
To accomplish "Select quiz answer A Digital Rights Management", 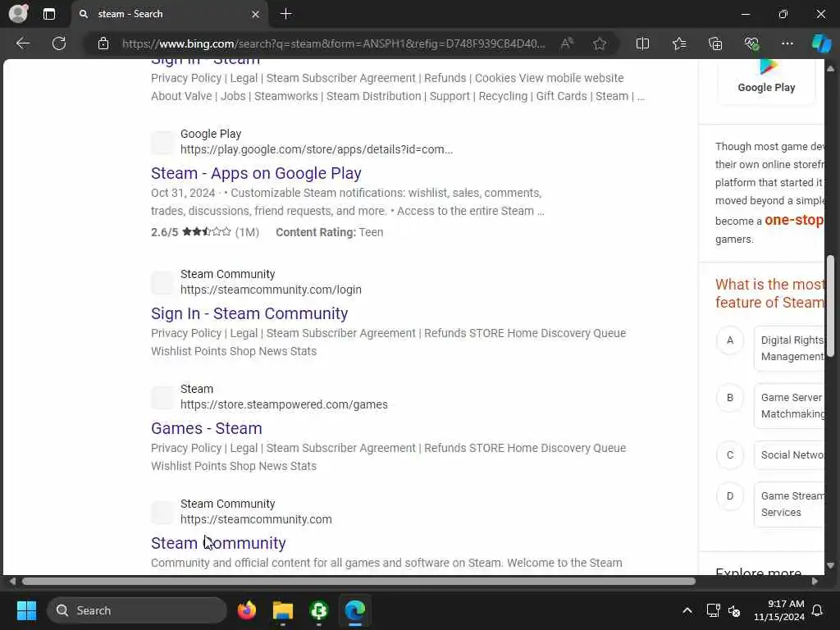I will (x=788, y=348).
